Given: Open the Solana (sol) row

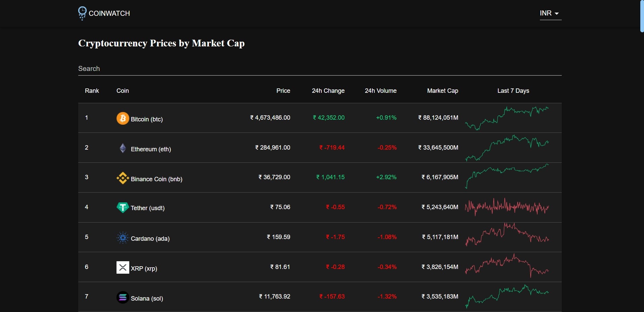Looking at the screenshot, I should tap(320, 297).
